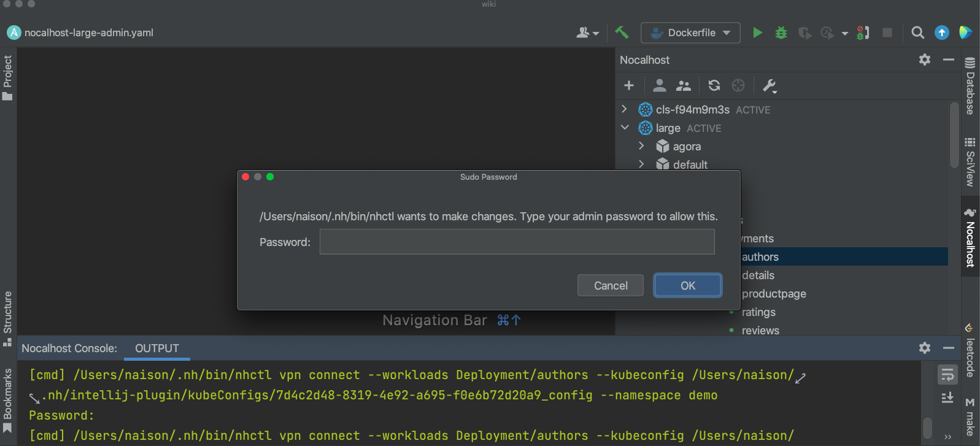Click OK in Sudo Password dialog

click(688, 285)
